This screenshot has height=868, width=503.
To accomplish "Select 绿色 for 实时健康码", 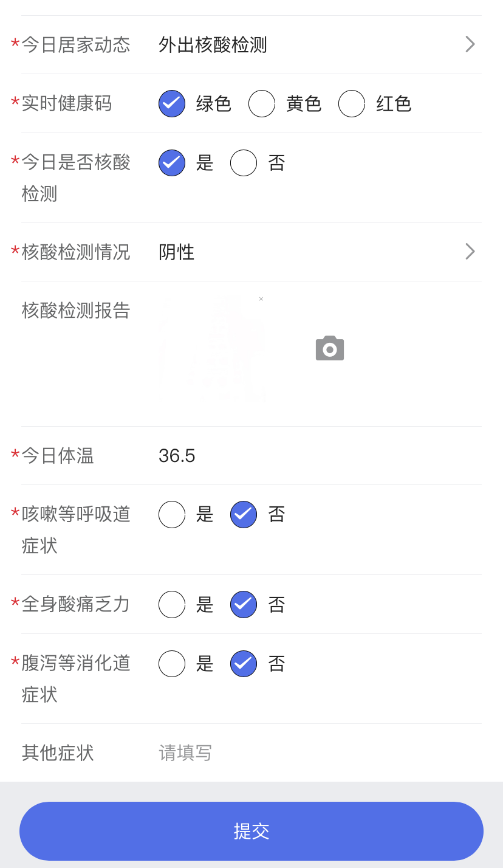I will (172, 103).
